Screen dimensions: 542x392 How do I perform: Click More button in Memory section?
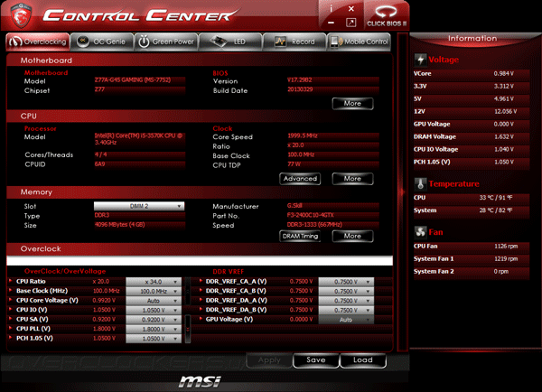point(352,236)
